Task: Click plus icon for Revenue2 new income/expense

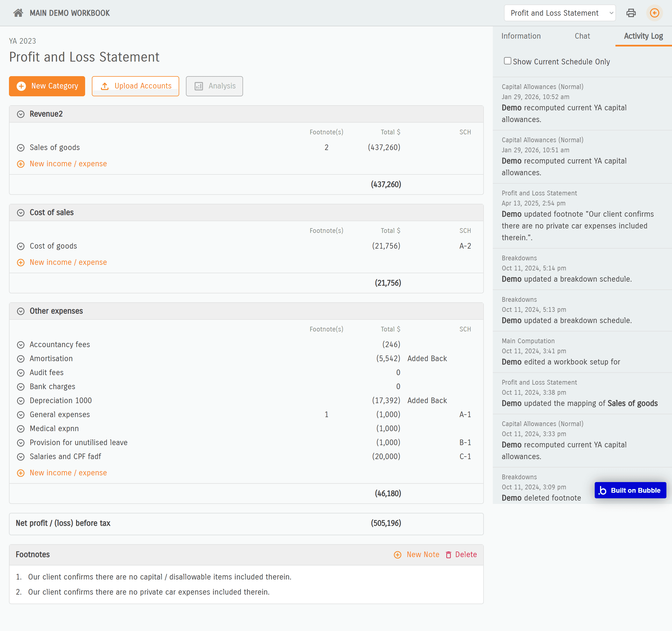Action: [21, 164]
